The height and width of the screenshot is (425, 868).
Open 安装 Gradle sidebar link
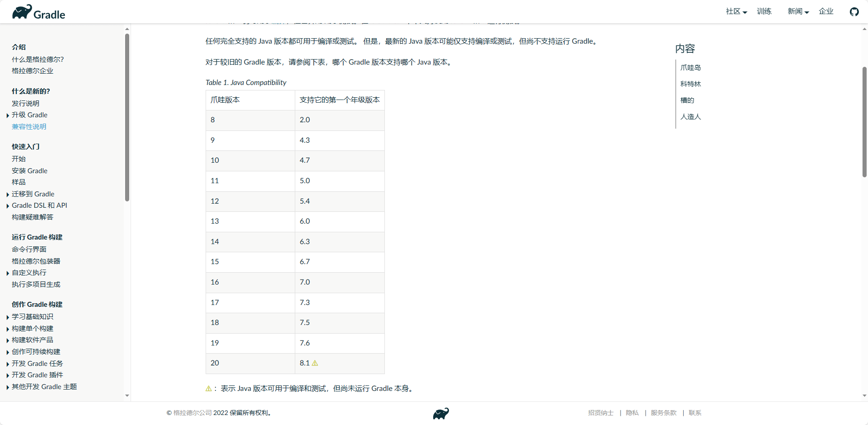coord(30,171)
